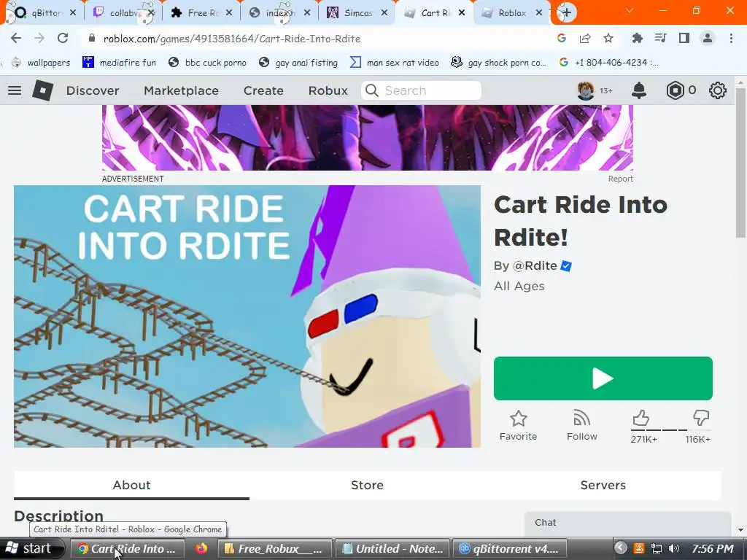This screenshot has width=747, height=560.
Task: Open the Chrome profile avatar
Action: coord(708,39)
